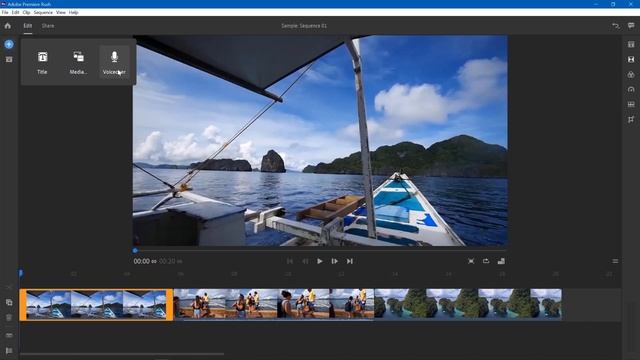
Task: Switch to the Edit workspace tab
Action: pos(27,26)
